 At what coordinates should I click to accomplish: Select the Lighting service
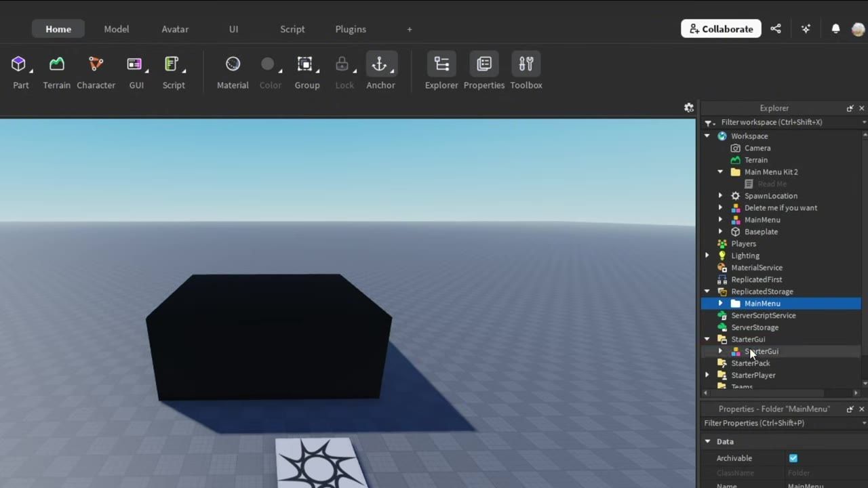[x=745, y=256]
